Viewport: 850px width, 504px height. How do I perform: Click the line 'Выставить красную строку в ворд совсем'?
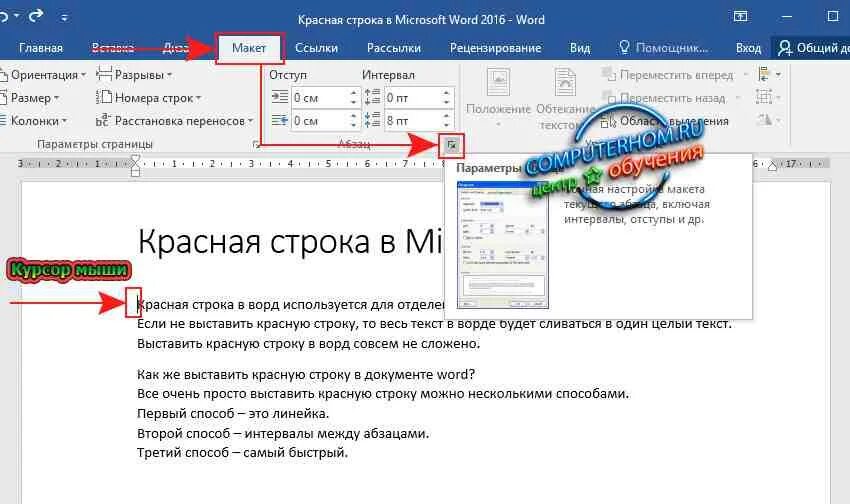pyautogui.click(x=308, y=344)
